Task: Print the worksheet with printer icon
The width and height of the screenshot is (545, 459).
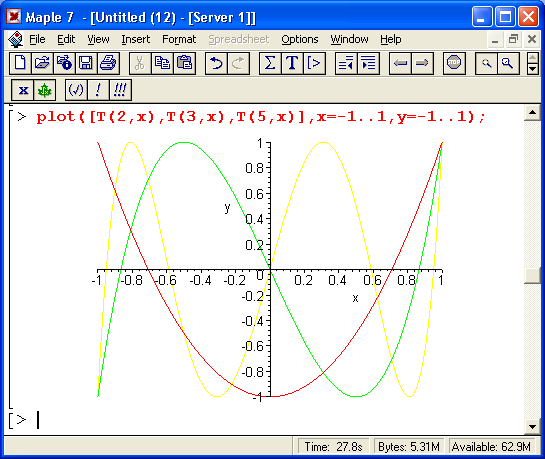Action: pos(108,63)
